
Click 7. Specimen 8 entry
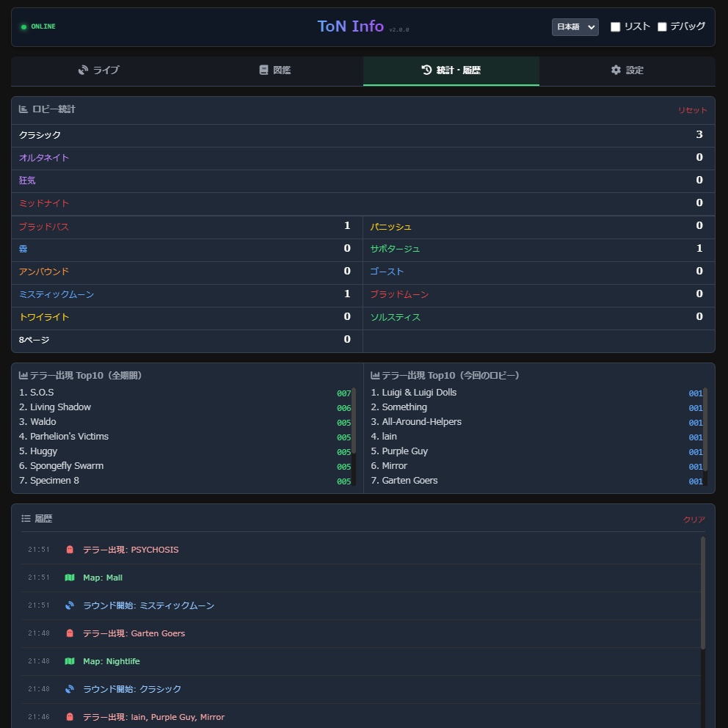tap(49, 481)
